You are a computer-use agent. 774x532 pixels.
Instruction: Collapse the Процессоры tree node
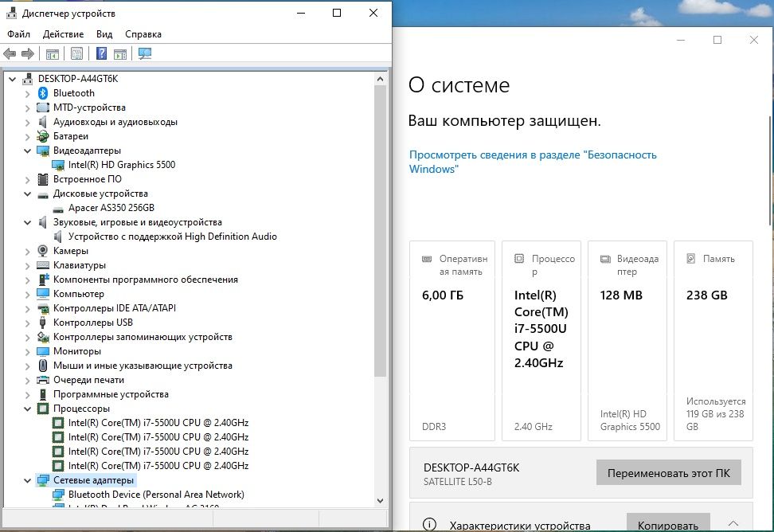coord(28,409)
